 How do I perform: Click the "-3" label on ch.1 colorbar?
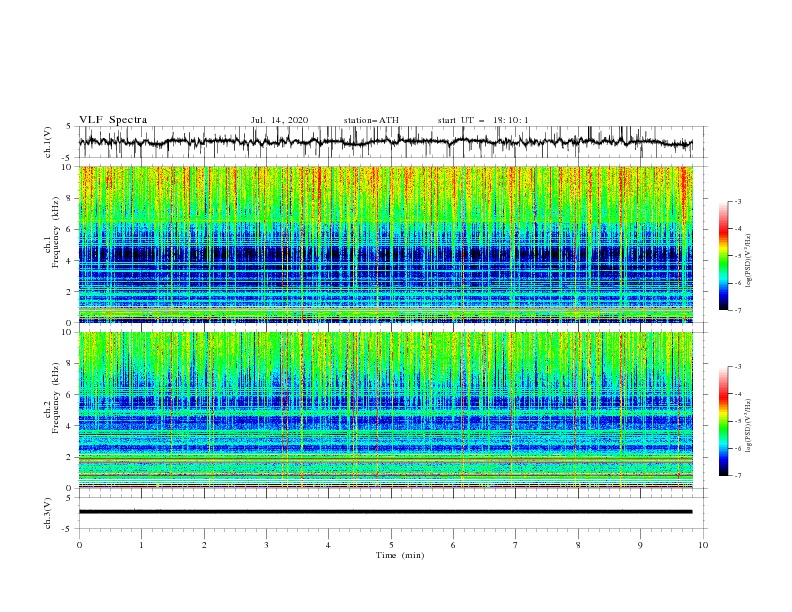click(737, 201)
